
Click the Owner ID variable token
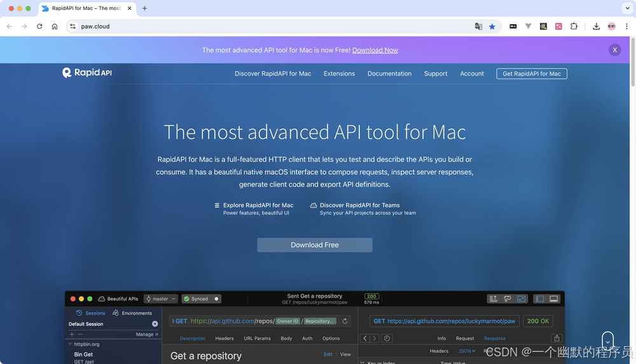point(287,321)
